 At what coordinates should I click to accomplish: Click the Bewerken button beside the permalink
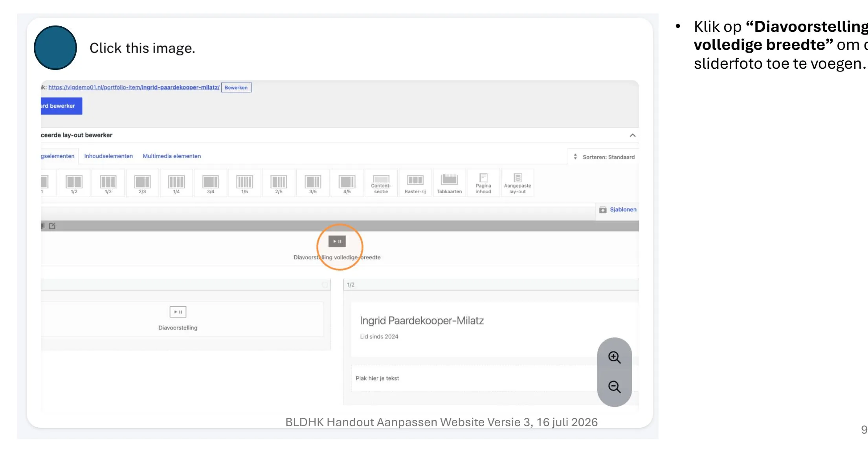[236, 88]
